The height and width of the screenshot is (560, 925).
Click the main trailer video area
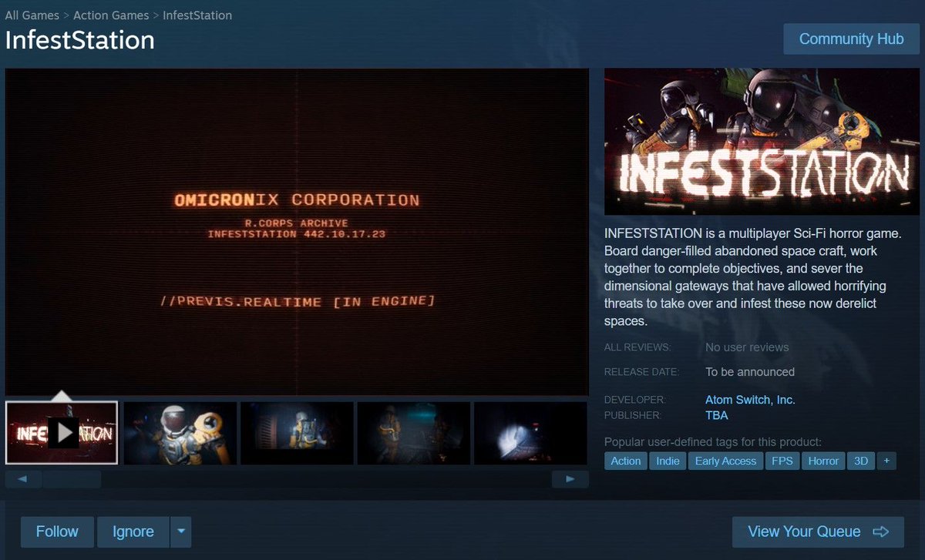pos(297,232)
